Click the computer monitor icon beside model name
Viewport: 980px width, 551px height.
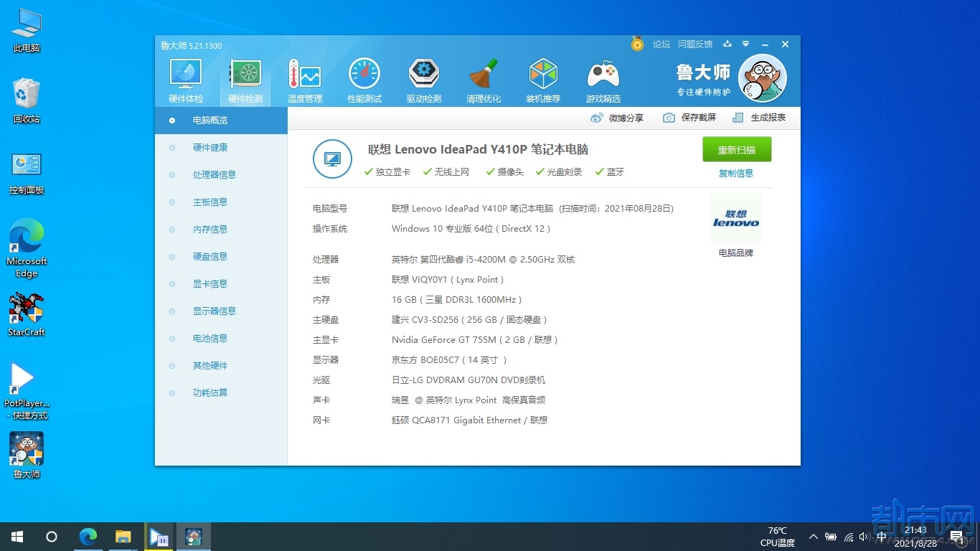(332, 159)
